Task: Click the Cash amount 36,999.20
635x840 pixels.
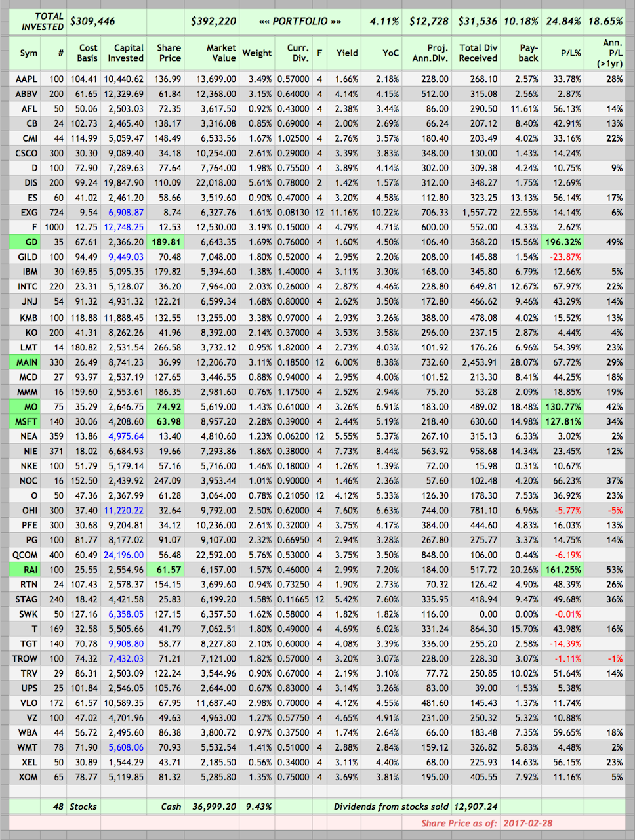Action: 213,807
